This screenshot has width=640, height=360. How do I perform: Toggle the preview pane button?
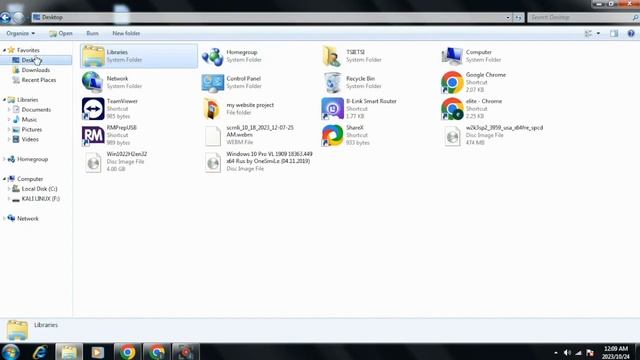(x=614, y=33)
